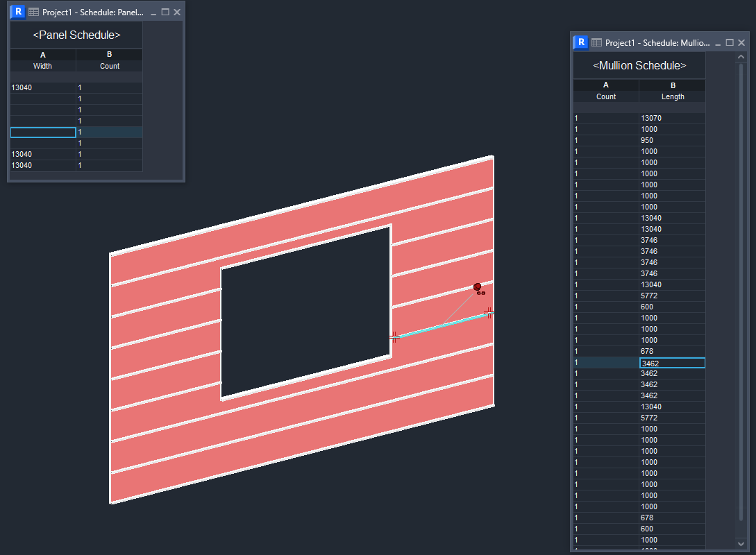Screen dimensions: 756x555
Task: Click the <Mullion Schedule> title cell
Action: coord(638,65)
